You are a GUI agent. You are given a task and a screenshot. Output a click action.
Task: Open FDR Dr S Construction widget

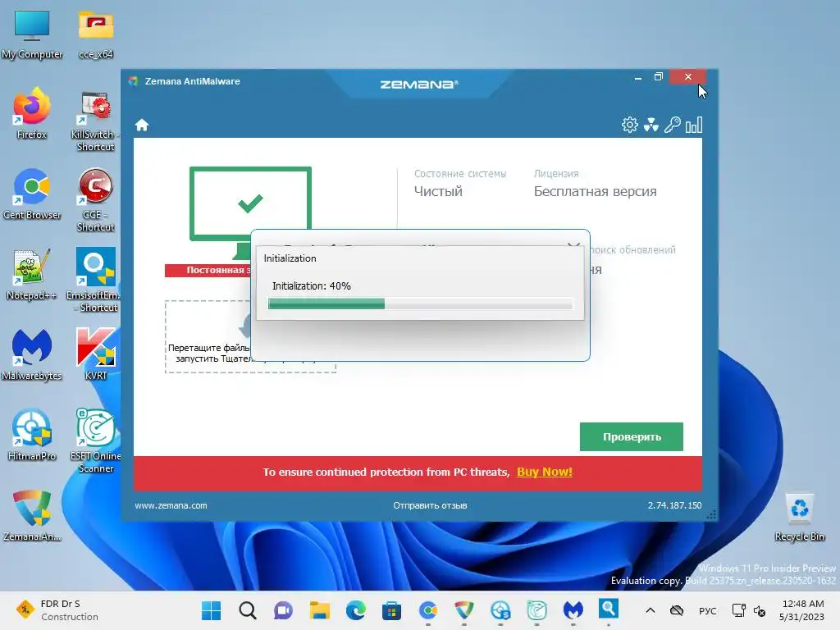pos(58,610)
